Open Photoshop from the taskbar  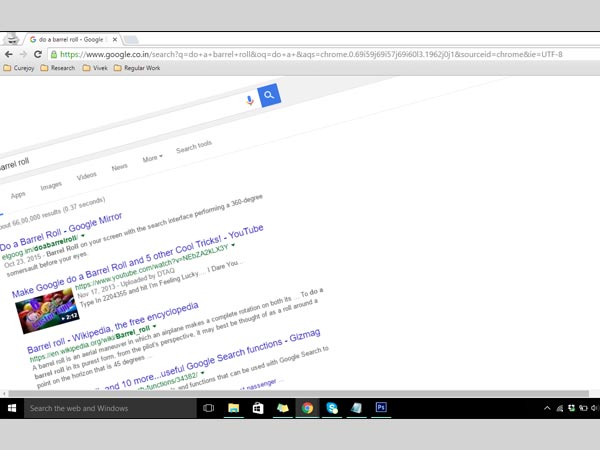pyautogui.click(x=381, y=408)
